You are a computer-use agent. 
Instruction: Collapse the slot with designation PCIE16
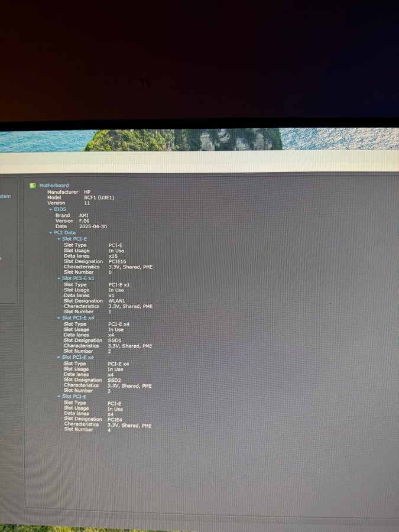(59, 239)
